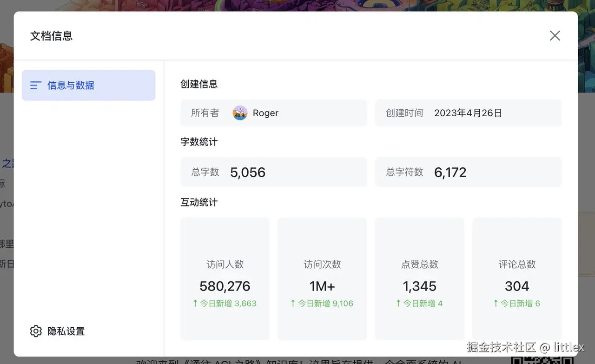Image resolution: width=595 pixels, height=364 pixels.
Task: Click 今日新增 3,663 under 访问人数
Action: pyautogui.click(x=225, y=304)
